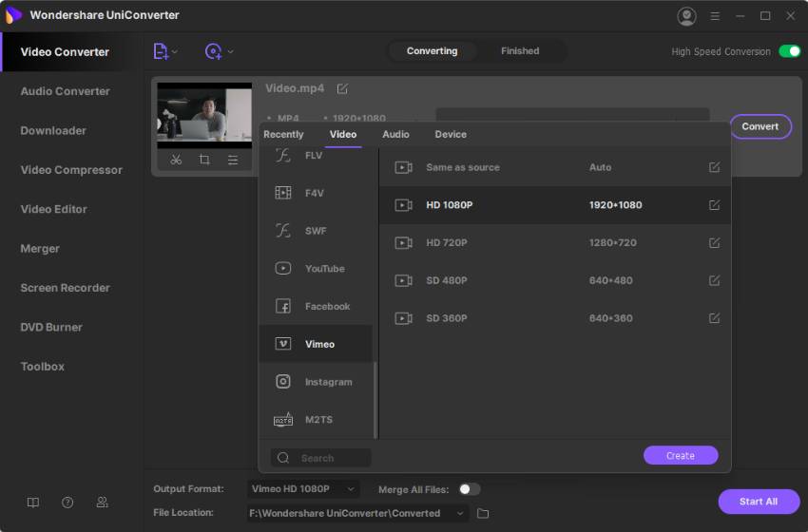808x532 pixels.
Task: Choose the Vimeo format
Action: (316, 344)
